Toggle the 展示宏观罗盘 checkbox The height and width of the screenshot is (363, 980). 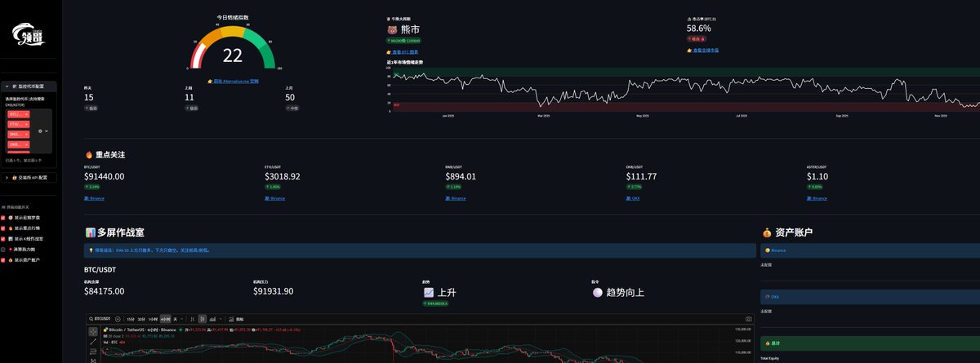[3, 218]
